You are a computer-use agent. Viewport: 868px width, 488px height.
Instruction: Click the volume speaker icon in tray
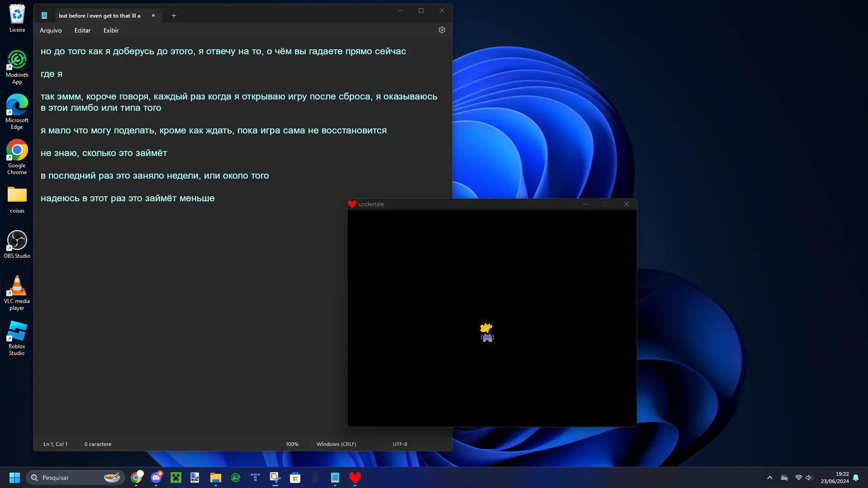809,478
